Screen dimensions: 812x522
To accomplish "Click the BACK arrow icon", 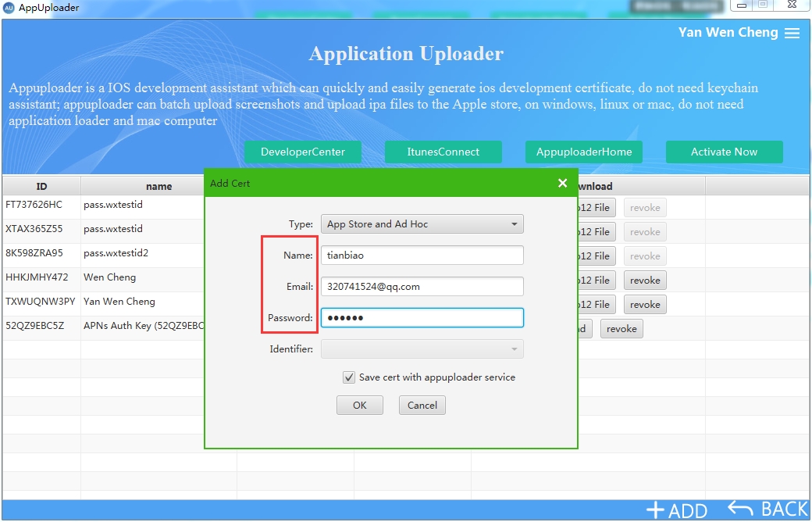I will tap(739, 509).
